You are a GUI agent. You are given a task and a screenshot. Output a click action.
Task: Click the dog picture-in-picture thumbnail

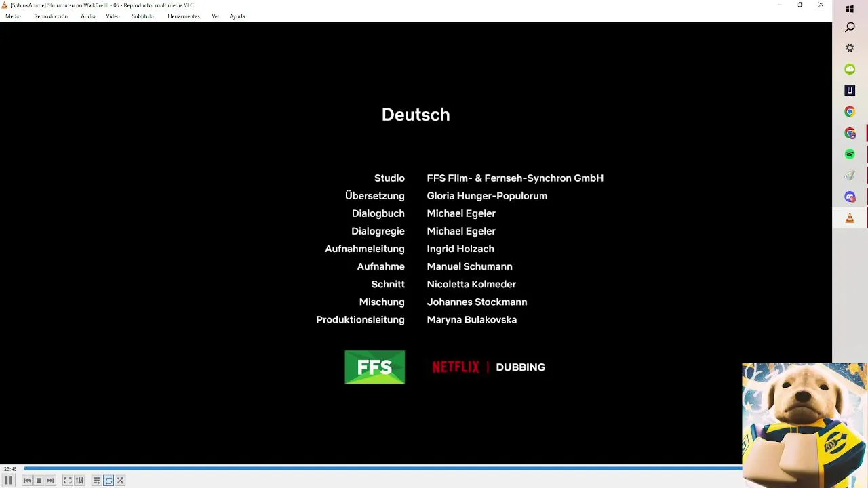pyautogui.click(x=804, y=425)
